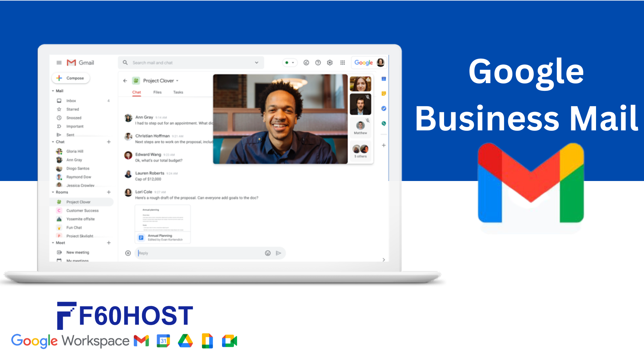Open the Contacts side panel icon
This screenshot has width=644, height=362.
tap(384, 123)
